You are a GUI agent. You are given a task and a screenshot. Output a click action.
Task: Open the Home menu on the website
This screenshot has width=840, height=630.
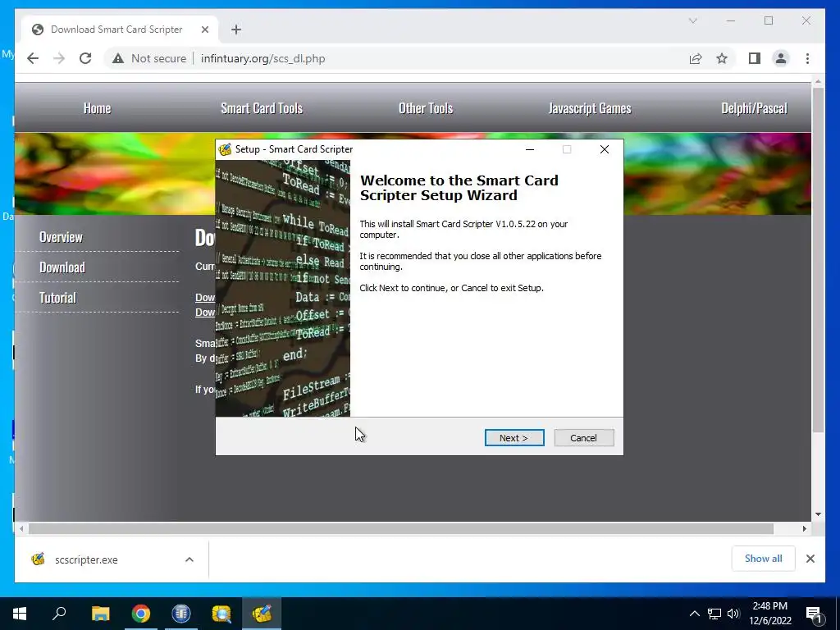(97, 108)
